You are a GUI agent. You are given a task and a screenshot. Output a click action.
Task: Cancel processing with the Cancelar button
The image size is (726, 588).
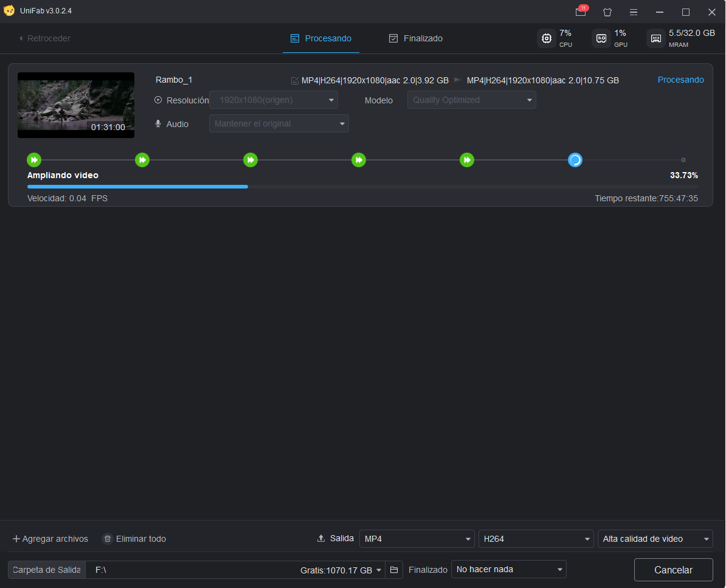pyautogui.click(x=673, y=570)
